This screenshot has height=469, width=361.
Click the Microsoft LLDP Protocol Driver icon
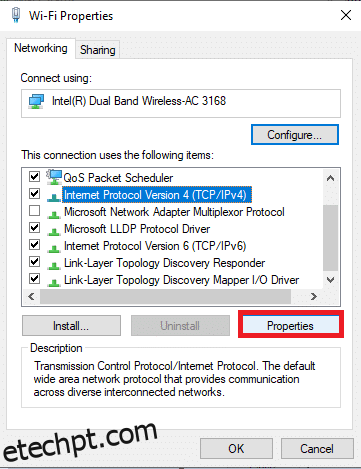click(x=54, y=232)
